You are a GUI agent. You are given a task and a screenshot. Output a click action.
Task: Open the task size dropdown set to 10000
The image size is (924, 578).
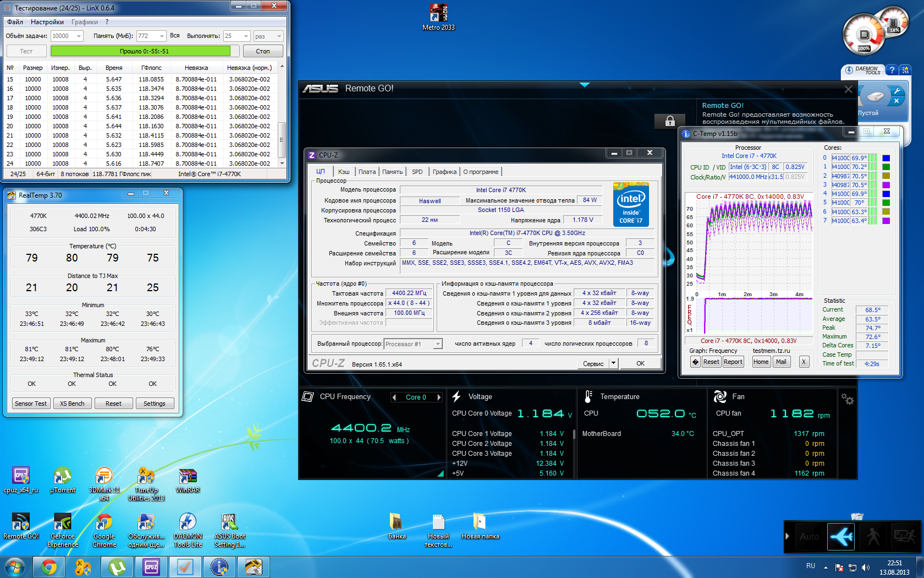click(79, 36)
